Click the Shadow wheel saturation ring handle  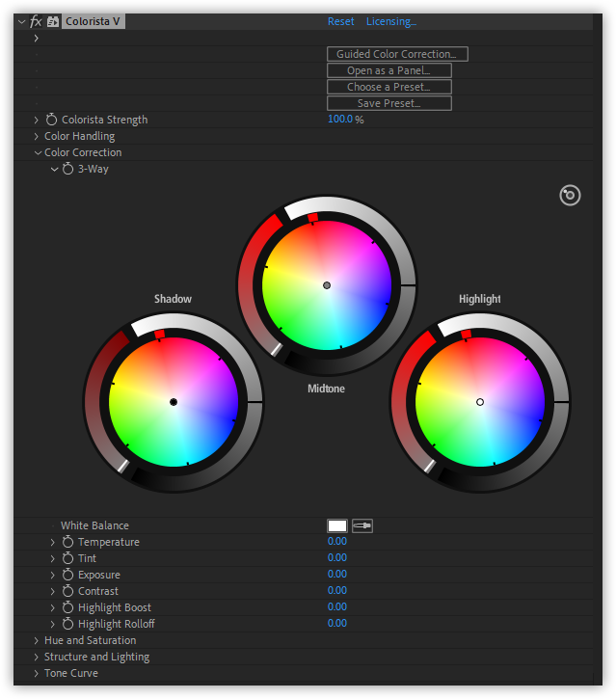click(x=123, y=467)
